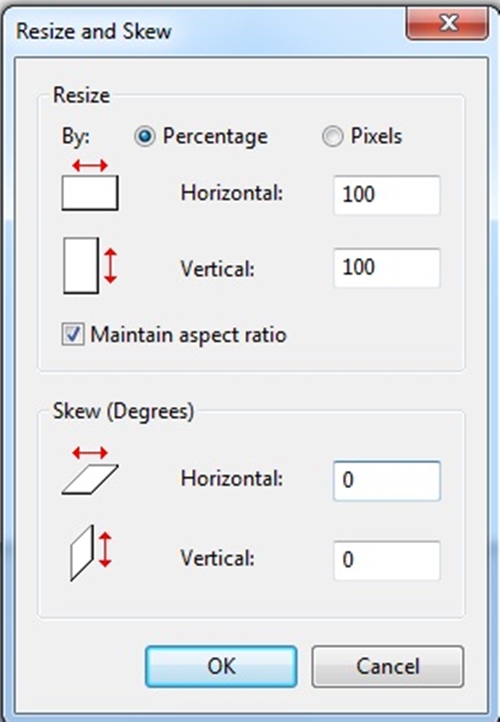Screen dimensions: 500x722
Task: Focus the Resize Horizontal value field
Action: pos(387,195)
